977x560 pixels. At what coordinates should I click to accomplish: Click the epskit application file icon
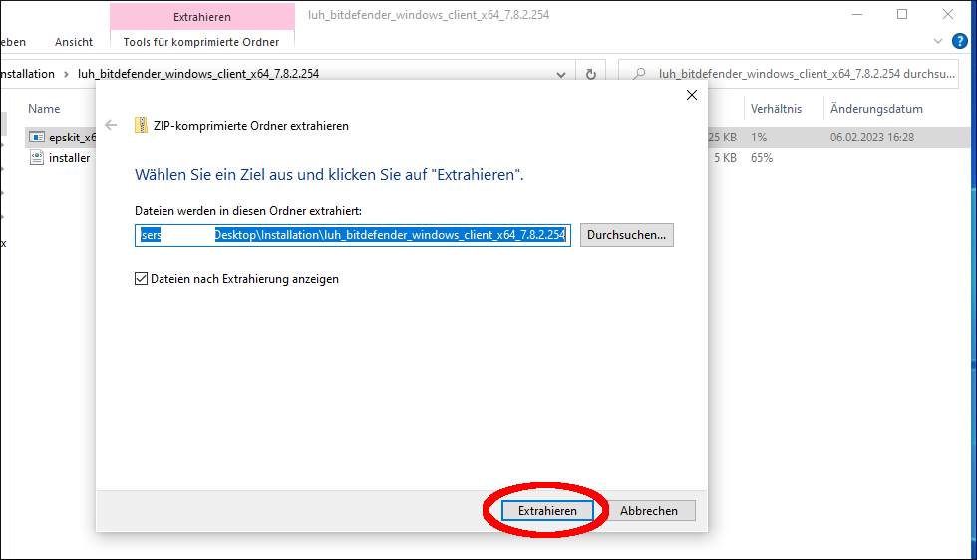(37, 138)
